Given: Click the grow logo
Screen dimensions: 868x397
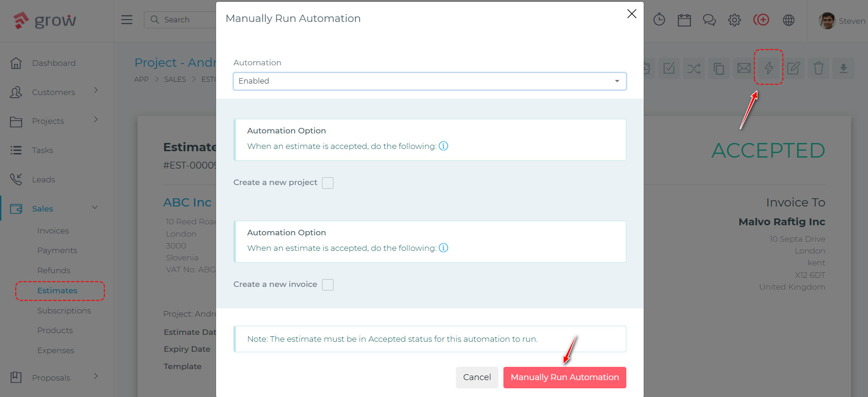Looking at the screenshot, I should 44,20.
